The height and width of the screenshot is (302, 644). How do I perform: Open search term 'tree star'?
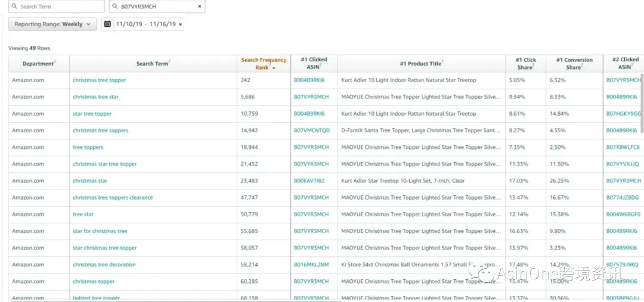click(x=83, y=214)
